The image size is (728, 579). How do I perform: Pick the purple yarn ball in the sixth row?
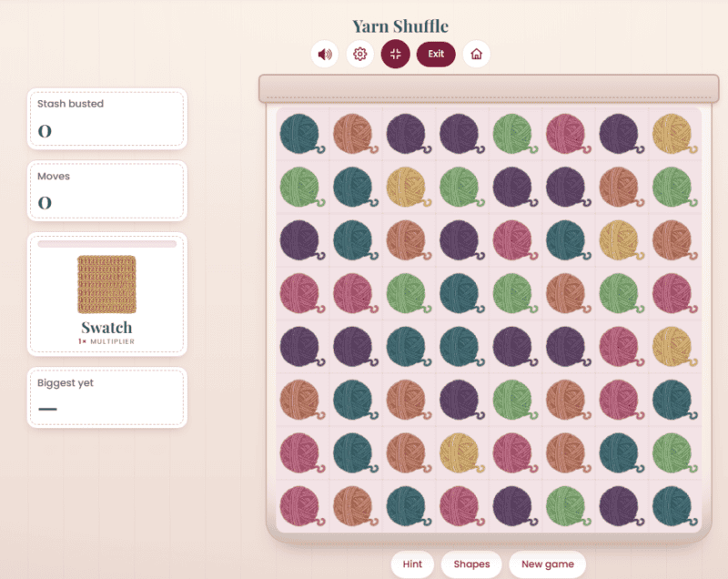(461, 400)
